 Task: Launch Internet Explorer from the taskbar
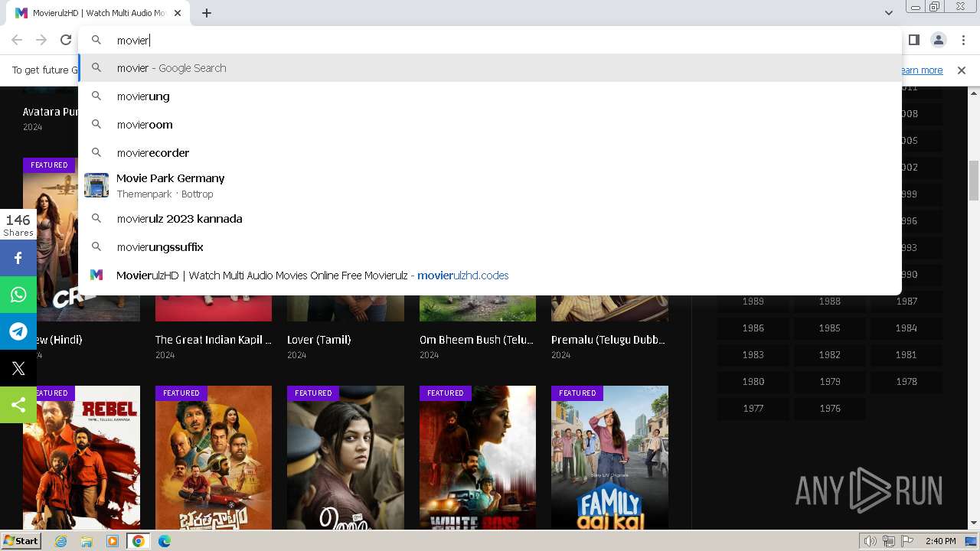point(61,541)
